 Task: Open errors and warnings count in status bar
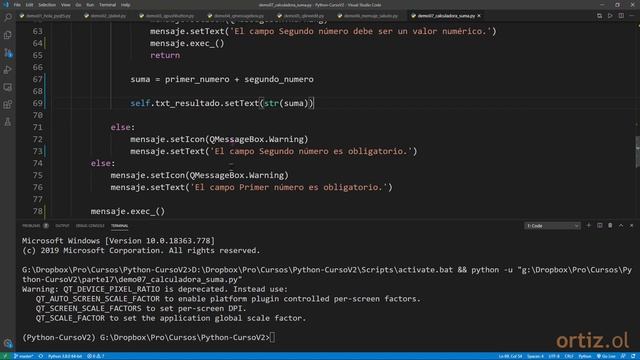coord(96,356)
